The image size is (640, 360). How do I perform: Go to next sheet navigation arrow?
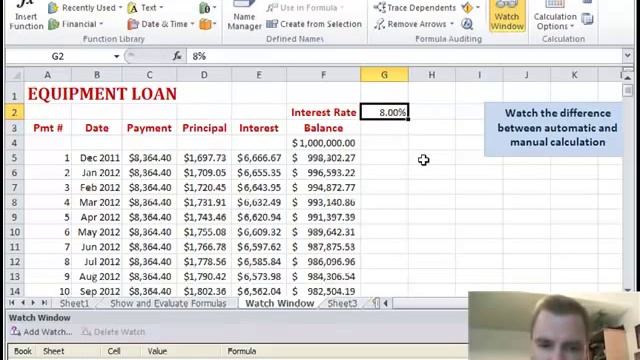33,303
